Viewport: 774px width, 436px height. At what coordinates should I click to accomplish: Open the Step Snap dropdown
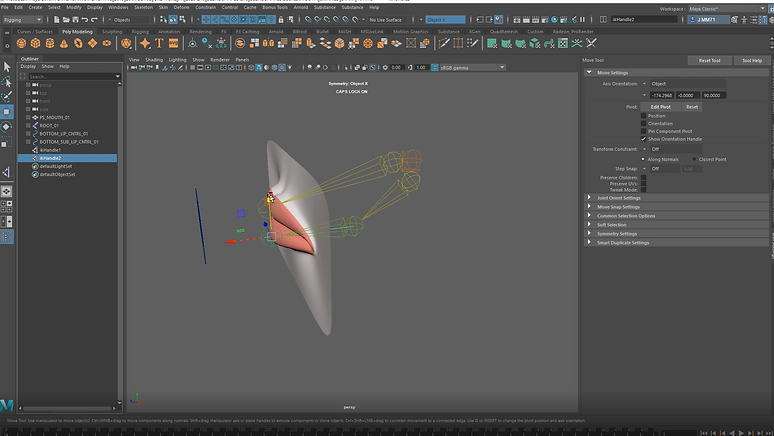664,169
